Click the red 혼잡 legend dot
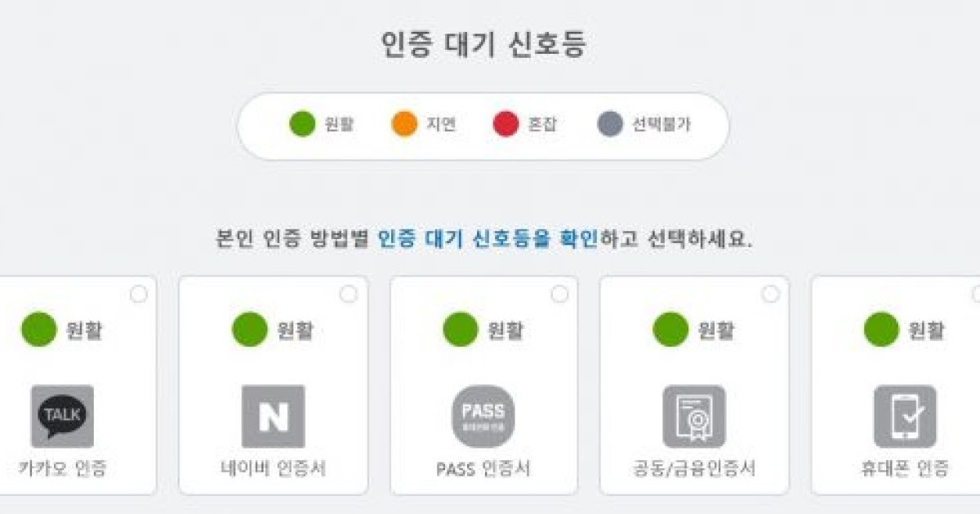This screenshot has height=514, width=980. [506, 125]
